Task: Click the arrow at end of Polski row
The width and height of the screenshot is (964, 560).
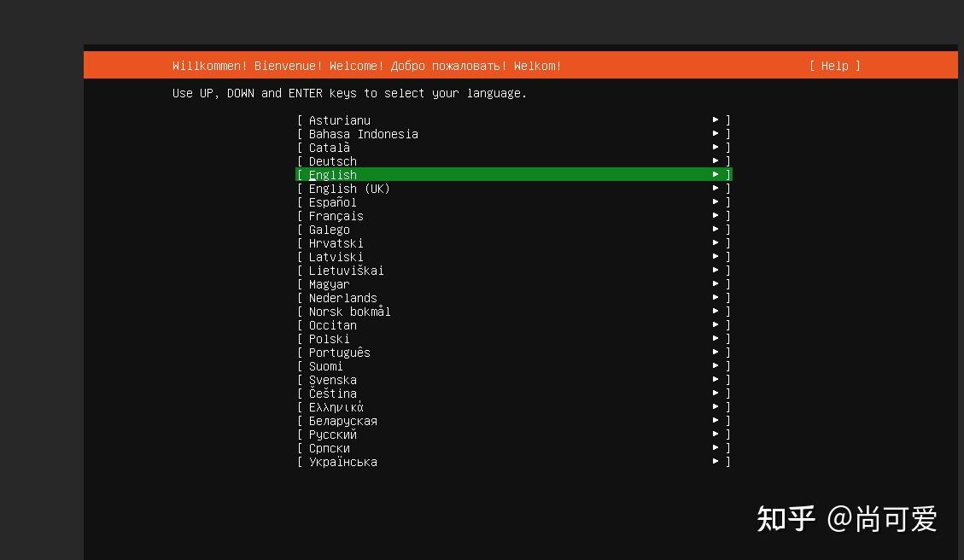Action: point(716,338)
